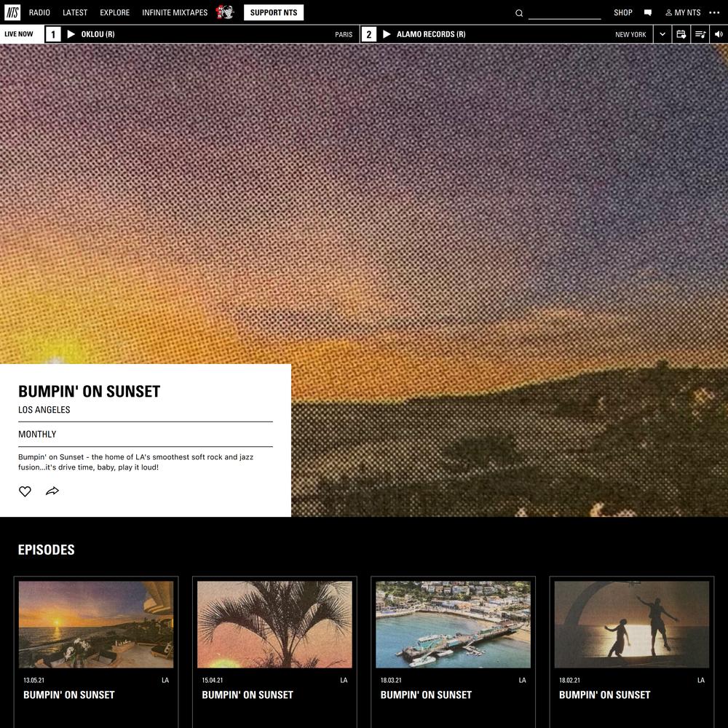Open the 18.02.21 silhouettes episode thumbnail
This screenshot has width=728, height=728.
[x=631, y=625]
